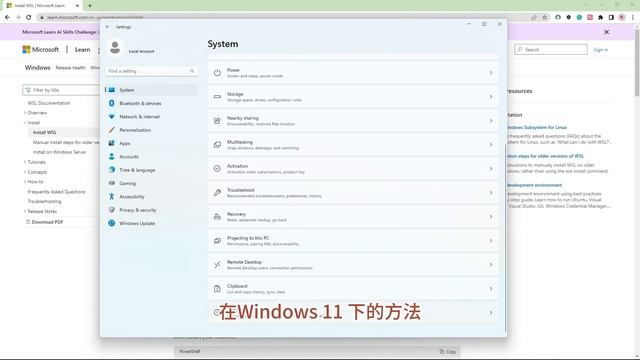The width and height of the screenshot is (640, 360).
Task: Click the search magnifier in Find a setting
Action: (192, 71)
